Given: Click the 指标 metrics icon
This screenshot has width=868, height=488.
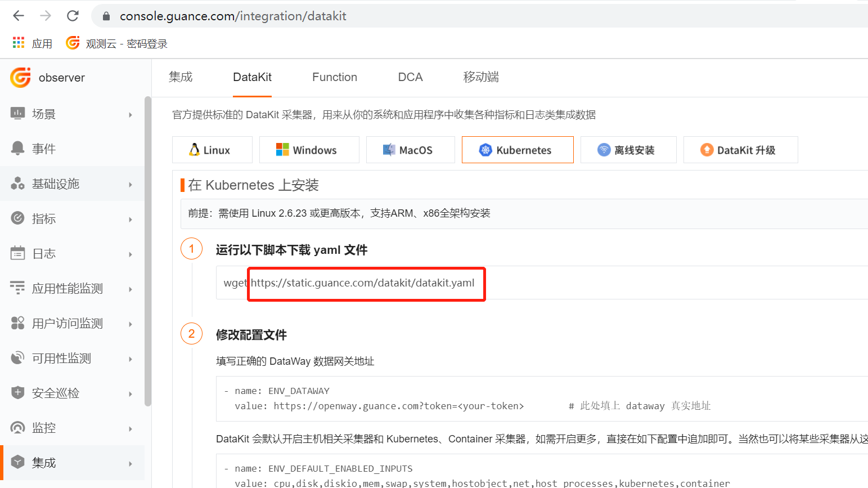Looking at the screenshot, I should tap(18, 218).
